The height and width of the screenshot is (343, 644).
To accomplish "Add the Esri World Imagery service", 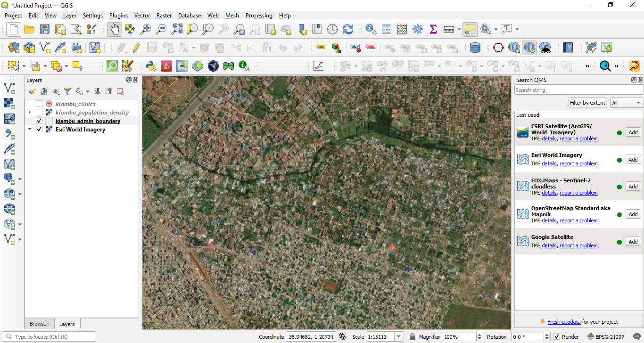I will coord(633,160).
